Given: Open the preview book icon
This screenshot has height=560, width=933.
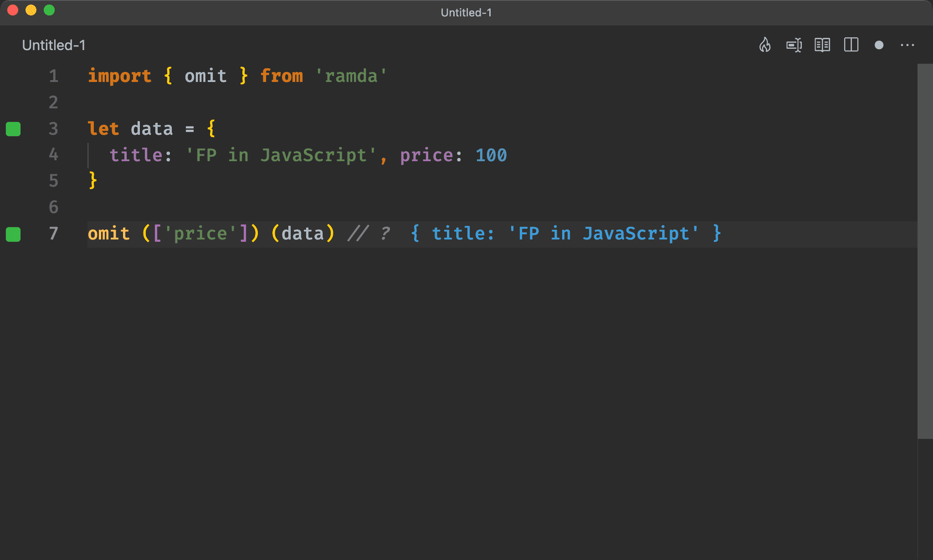Looking at the screenshot, I should pyautogui.click(x=822, y=45).
